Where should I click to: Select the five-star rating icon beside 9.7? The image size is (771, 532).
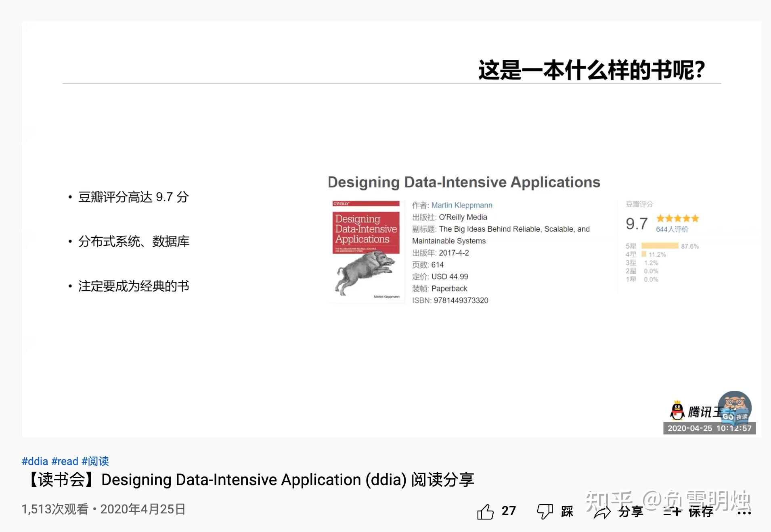[x=677, y=218]
